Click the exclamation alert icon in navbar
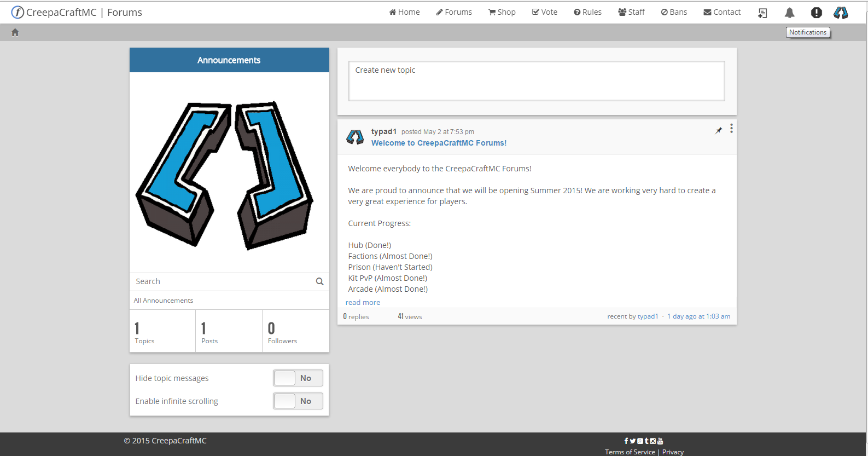 tap(816, 13)
